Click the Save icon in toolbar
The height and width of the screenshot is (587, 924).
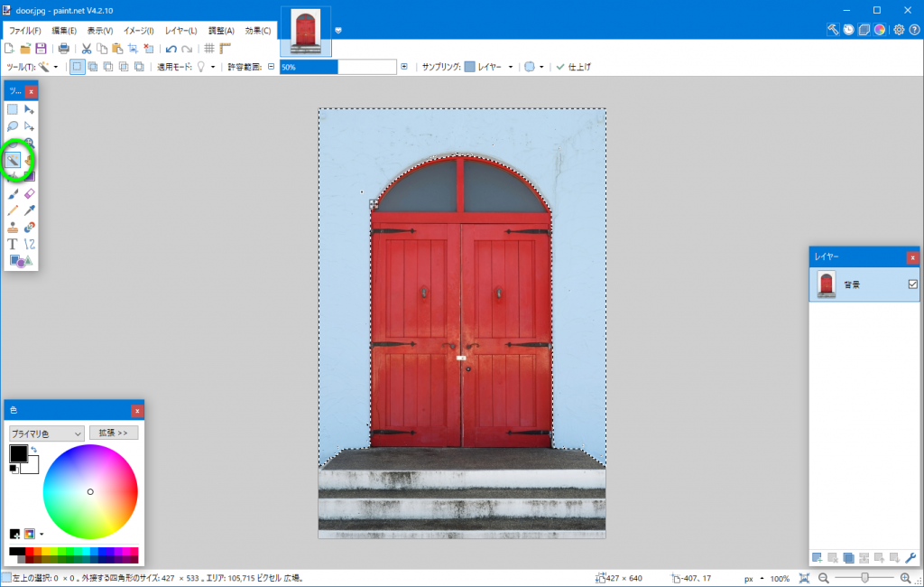(x=41, y=49)
